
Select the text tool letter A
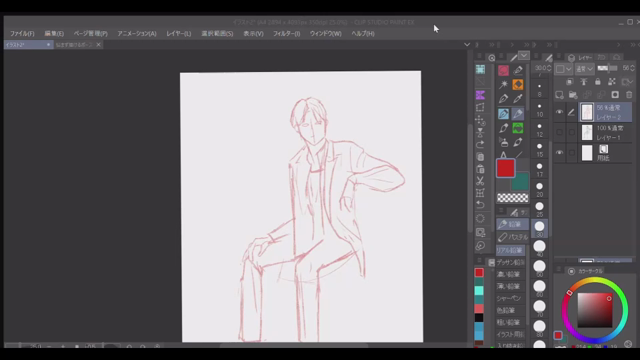[503, 155]
